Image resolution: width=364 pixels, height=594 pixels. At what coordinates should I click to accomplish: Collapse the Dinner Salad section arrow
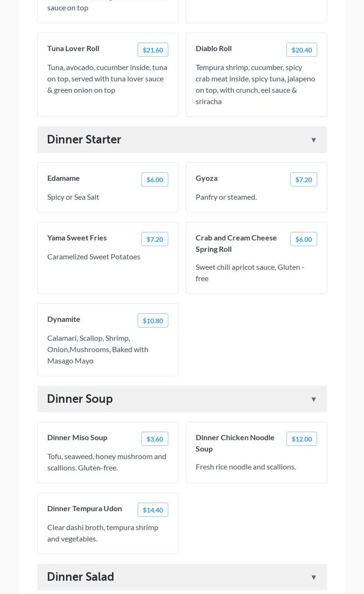click(313, 577)
